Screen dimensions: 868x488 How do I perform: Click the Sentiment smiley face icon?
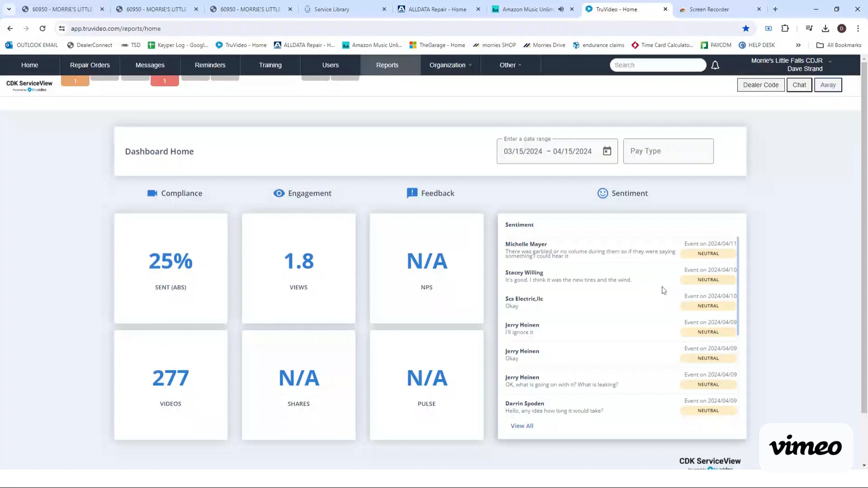point(603,193)
